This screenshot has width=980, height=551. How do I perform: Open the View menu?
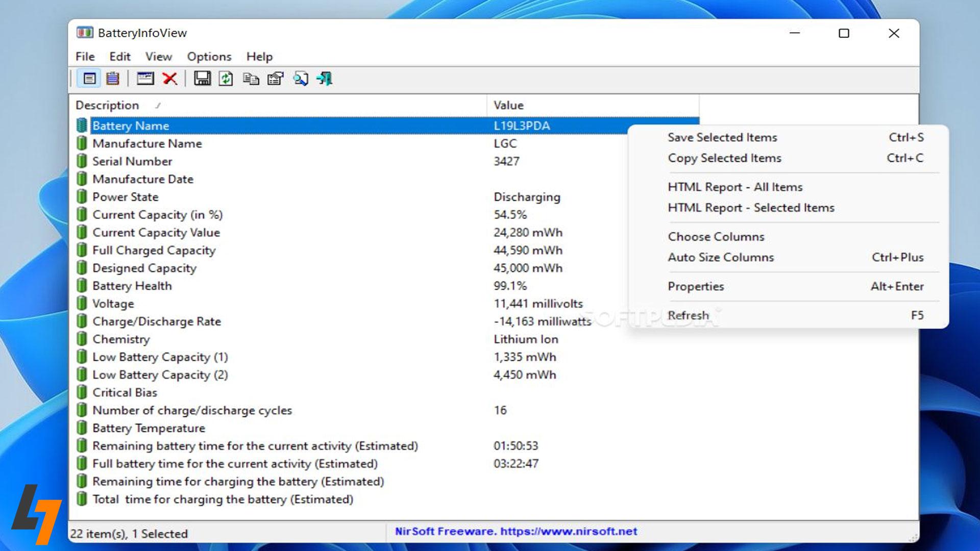[158, 57]
